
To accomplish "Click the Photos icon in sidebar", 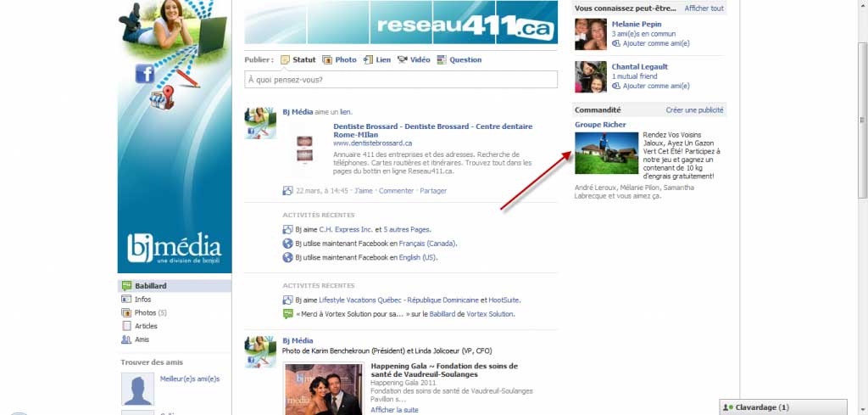I will pyautogui.click(x=127, y=312).
